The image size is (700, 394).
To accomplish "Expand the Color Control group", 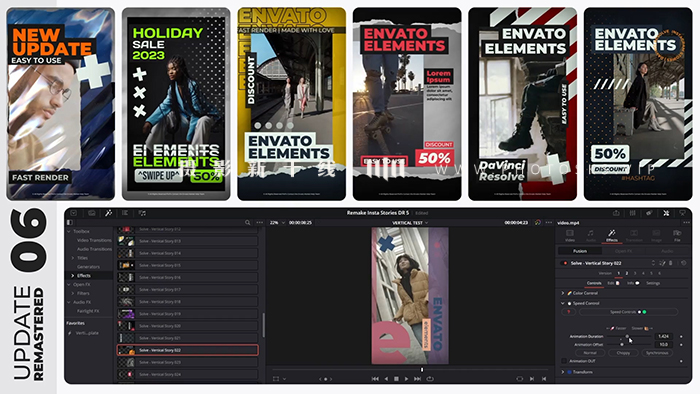I will (x=562, y=293).
